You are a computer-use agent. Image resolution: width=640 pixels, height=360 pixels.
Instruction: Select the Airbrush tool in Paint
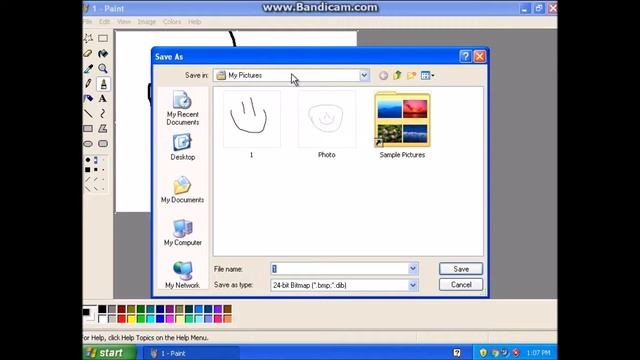pos(88,98)
